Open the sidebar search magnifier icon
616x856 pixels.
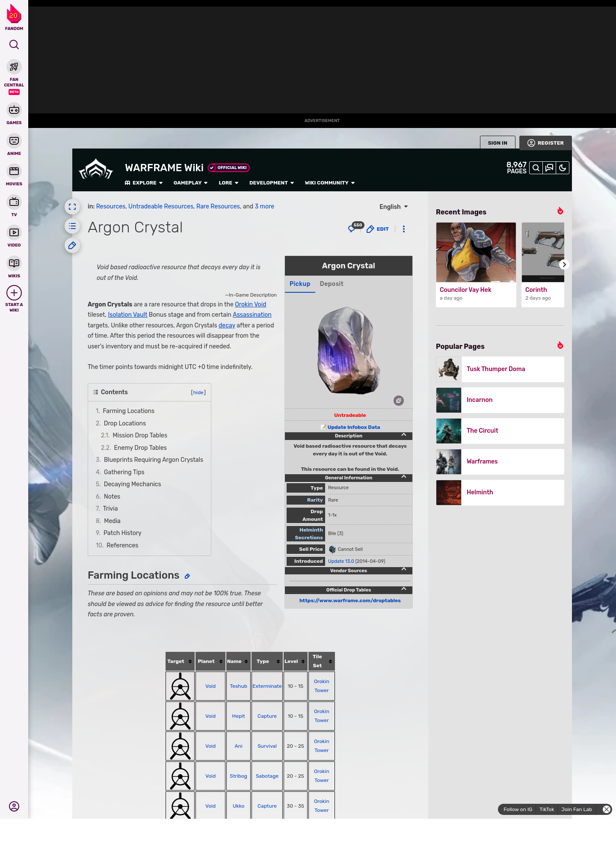click(14, 45)
